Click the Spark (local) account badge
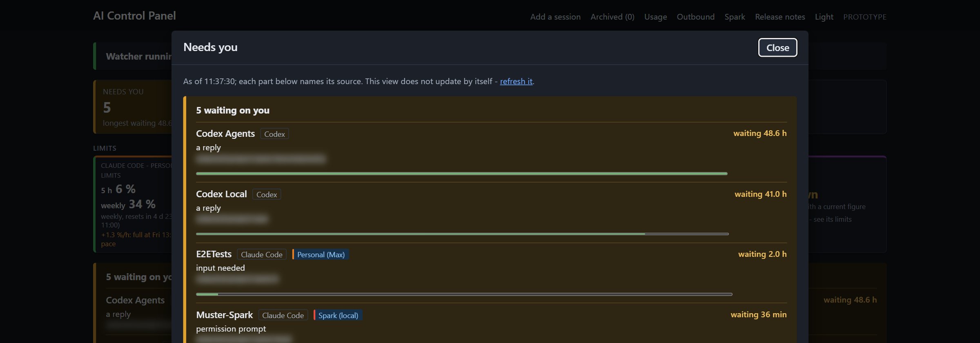 coord(338,315)
